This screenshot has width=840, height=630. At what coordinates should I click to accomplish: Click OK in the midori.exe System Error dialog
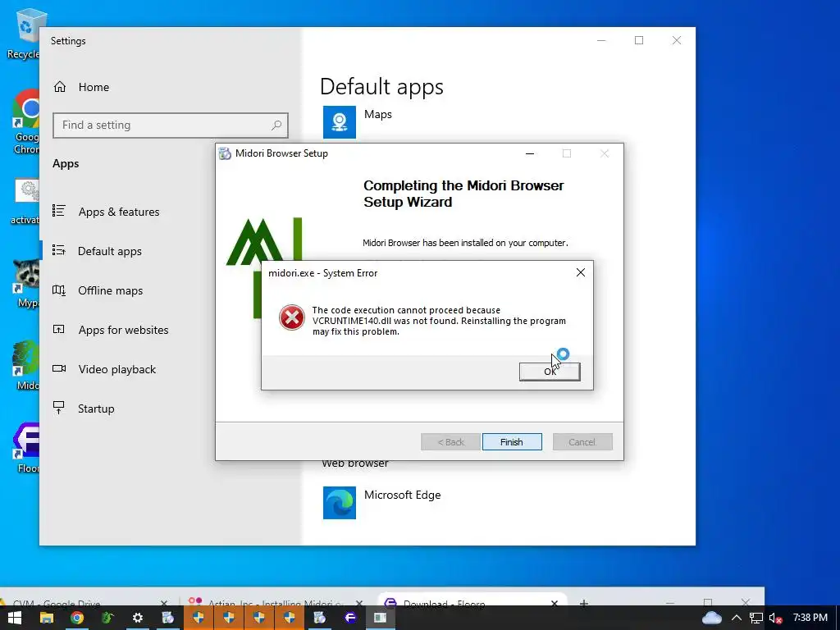[550, 372]
